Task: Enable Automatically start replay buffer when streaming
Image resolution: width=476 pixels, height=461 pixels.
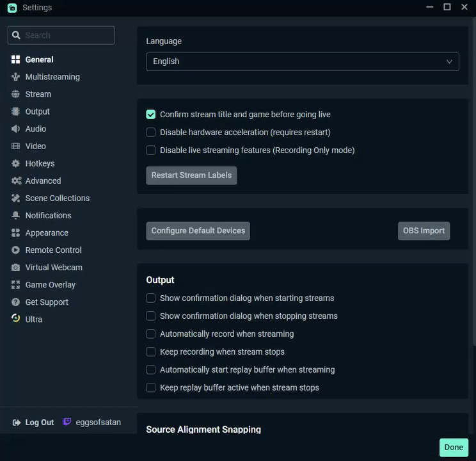Action: click(150, 370)
